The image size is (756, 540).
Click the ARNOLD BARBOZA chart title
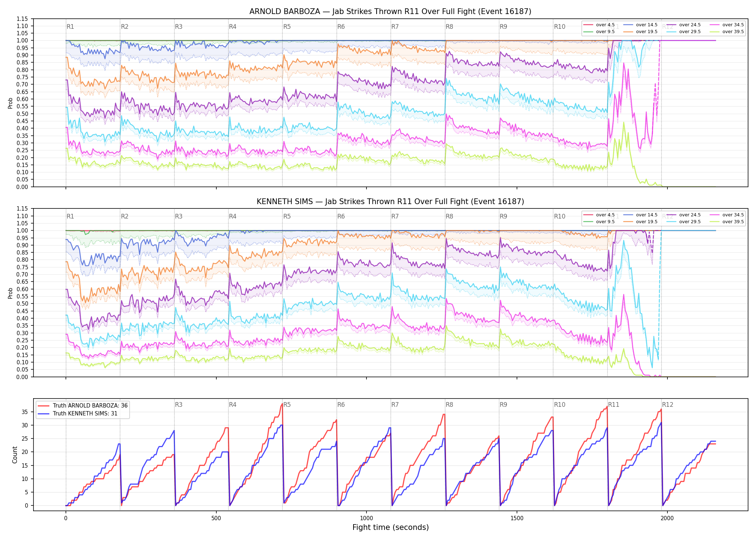tap(390, 12)
